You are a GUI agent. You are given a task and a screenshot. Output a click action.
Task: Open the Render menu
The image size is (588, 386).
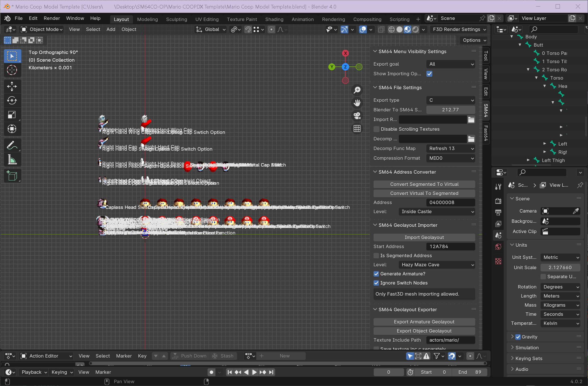(52, 18)
